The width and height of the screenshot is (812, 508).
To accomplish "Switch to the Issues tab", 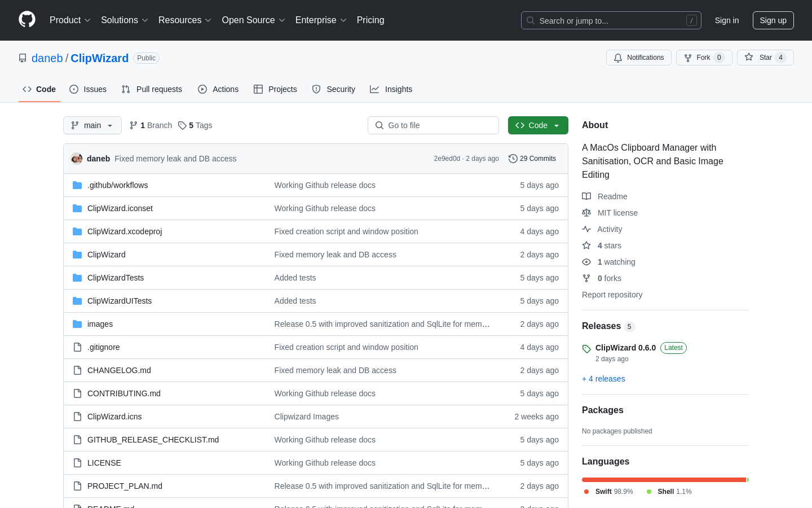I will 88,89.
